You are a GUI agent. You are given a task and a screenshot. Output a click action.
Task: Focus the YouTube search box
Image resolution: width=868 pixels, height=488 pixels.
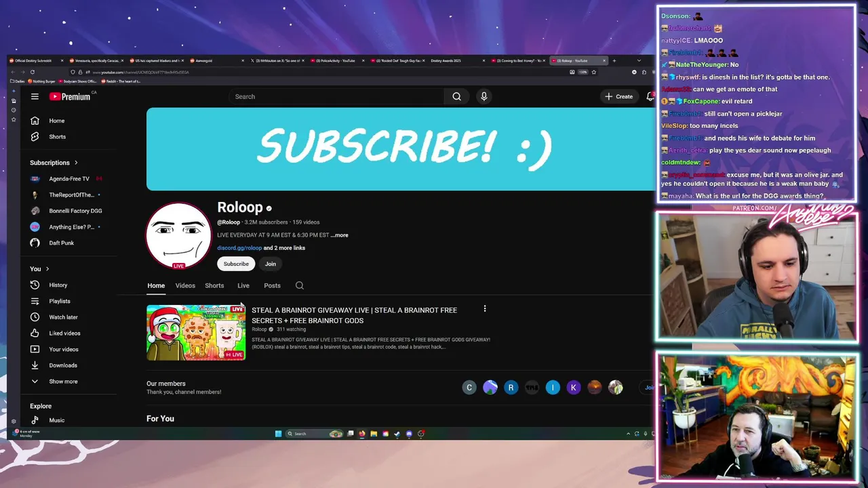point(336,96)
